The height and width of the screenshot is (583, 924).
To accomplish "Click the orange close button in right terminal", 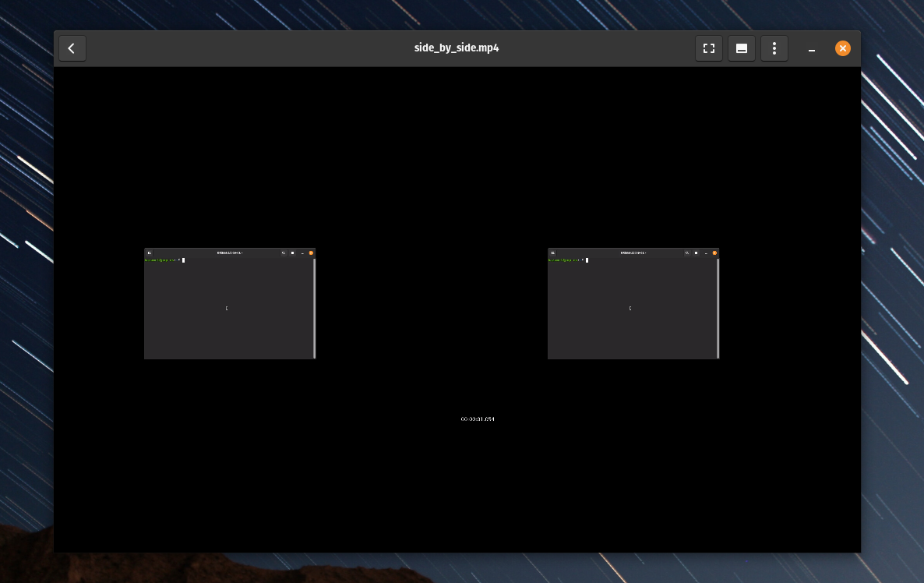I will (x=714, y=253).
